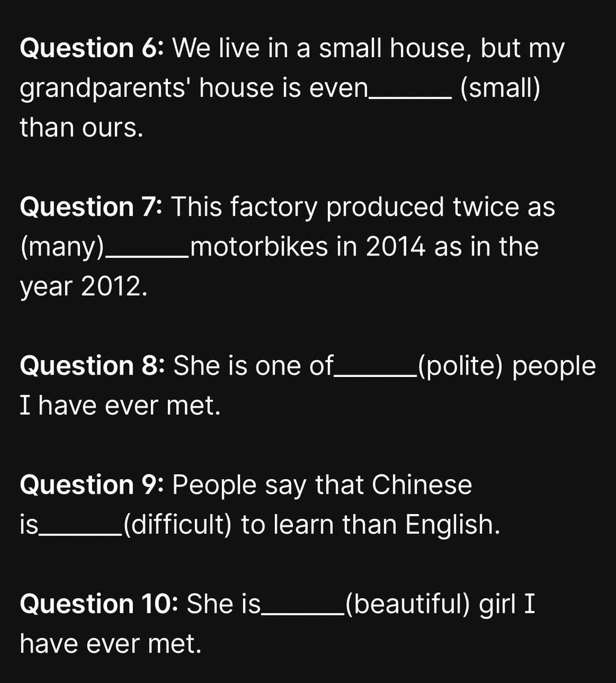The width and height of the screenshot is (616, 683).
Task: Click the 'Question 6:' heading
Action: 91,48
